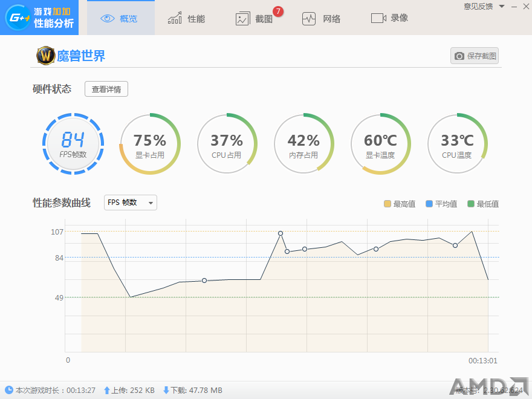Click the clock icon in the status bar
Viewport: 532px width, 399px height.
8,390
